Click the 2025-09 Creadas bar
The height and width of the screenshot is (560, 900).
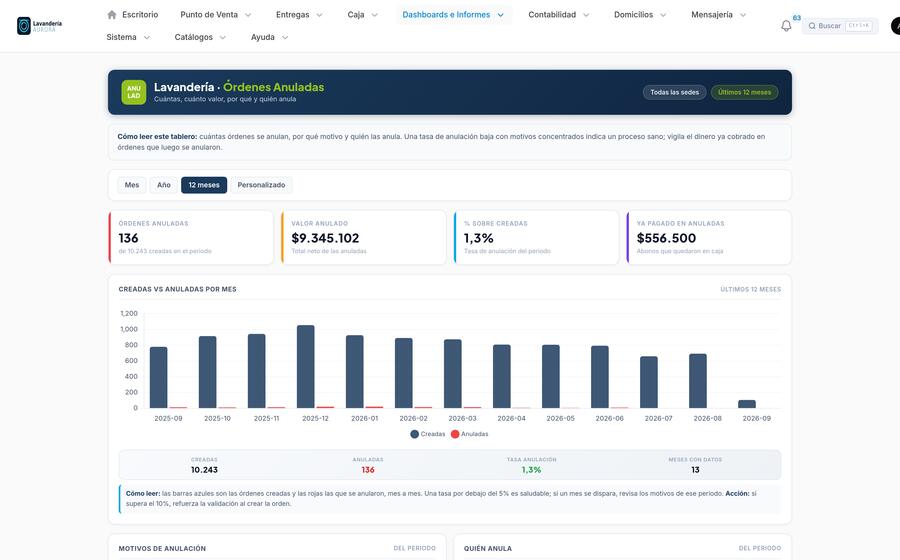tap(158, 378)
